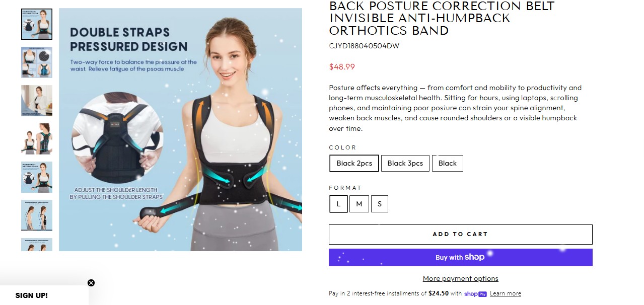The image size is (644, 305).
Task: Open Learn more about Shop Pay installments
Action: pos(506,293)
